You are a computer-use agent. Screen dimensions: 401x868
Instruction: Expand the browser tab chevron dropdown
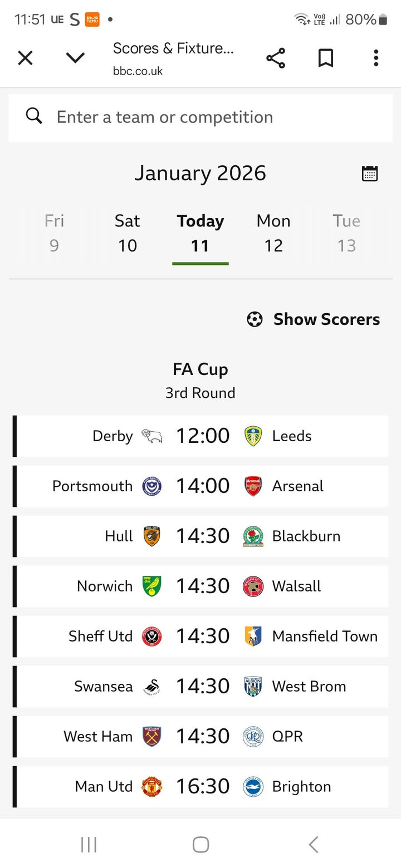(x=75, y=58)
